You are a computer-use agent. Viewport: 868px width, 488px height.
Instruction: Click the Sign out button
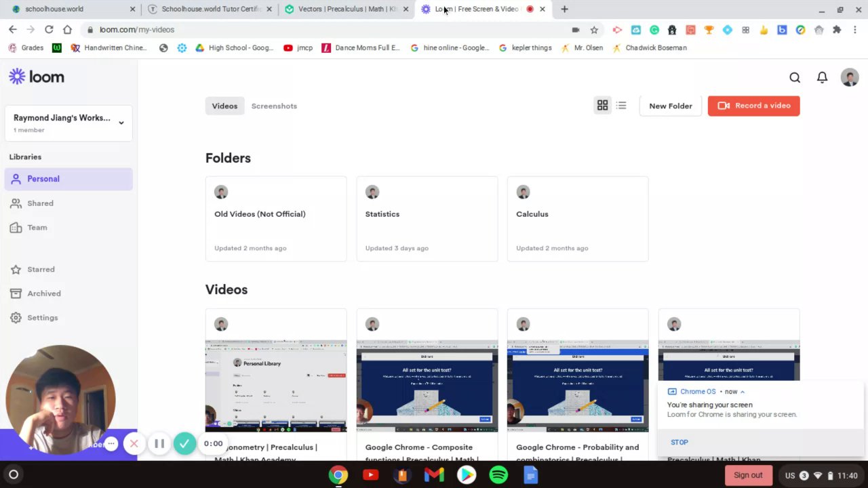tap(748, 475)
